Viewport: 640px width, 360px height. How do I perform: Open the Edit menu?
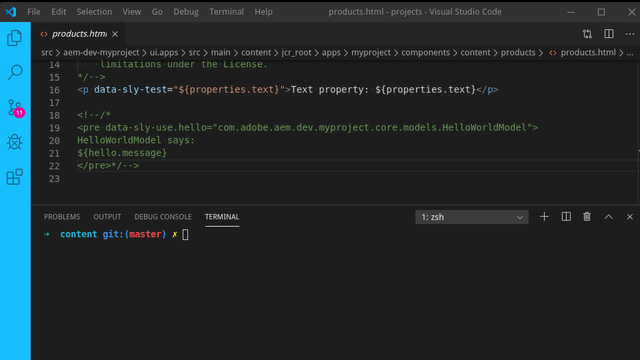click(59, 12)
